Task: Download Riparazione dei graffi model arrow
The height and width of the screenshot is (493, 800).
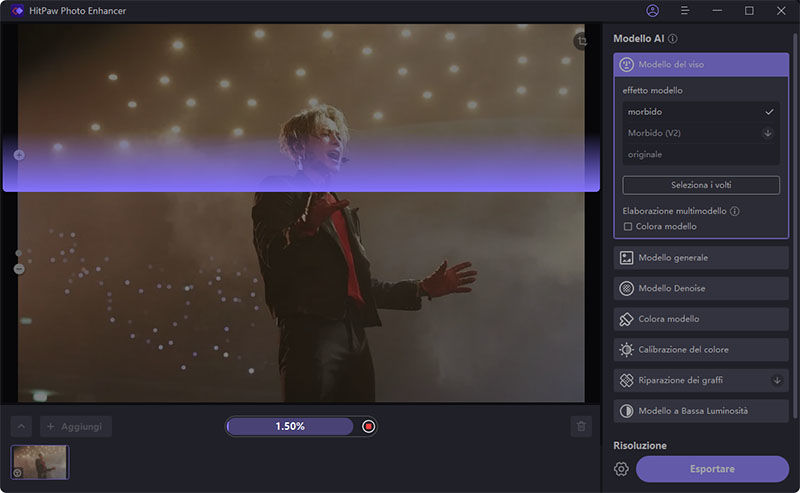Action: coord(777,380)
